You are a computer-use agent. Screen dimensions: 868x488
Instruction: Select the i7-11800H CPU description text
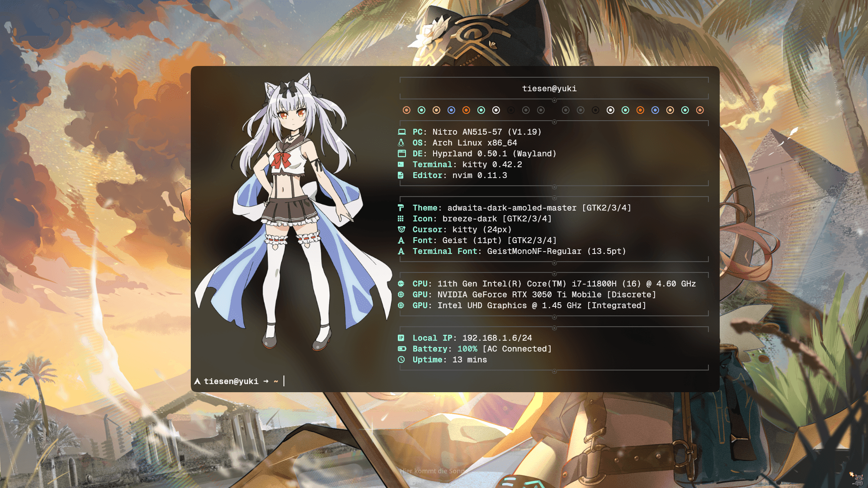click(x=566, y=284)
